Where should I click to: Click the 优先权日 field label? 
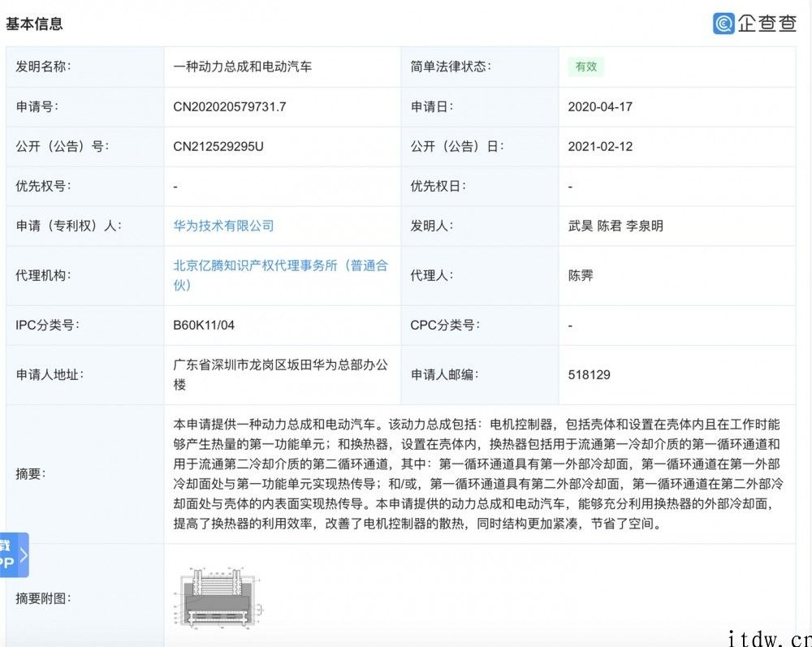pos(438,186)
